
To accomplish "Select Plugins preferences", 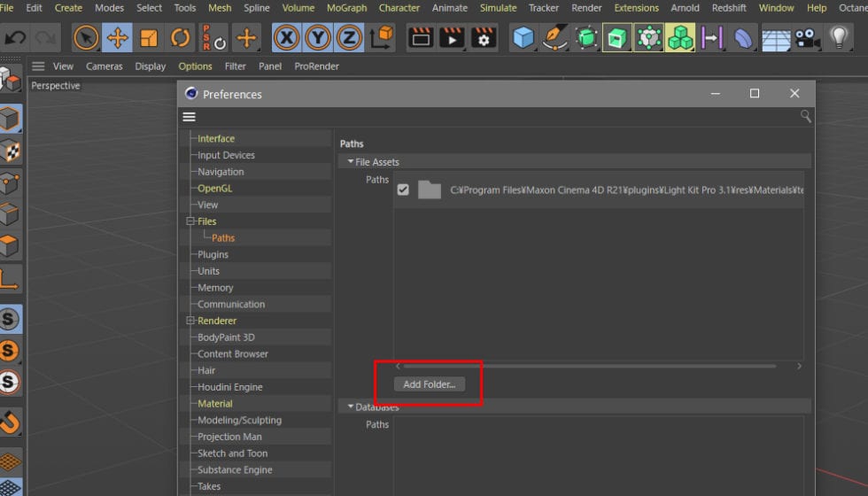I will click(x=213, y=255).
